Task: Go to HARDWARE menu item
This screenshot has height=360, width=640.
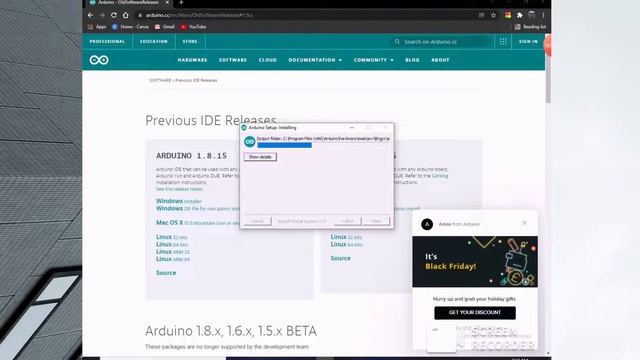Action: pyautogui.click(x=192, y=60)
